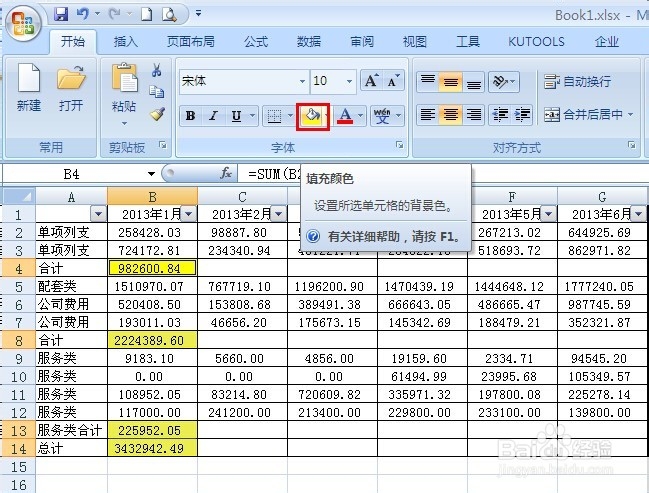Switch to the 数据 ribbon tab

309,41
